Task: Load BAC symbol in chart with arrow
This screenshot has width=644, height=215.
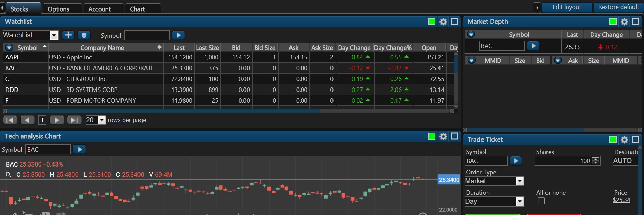Action: tap(80, 149)
